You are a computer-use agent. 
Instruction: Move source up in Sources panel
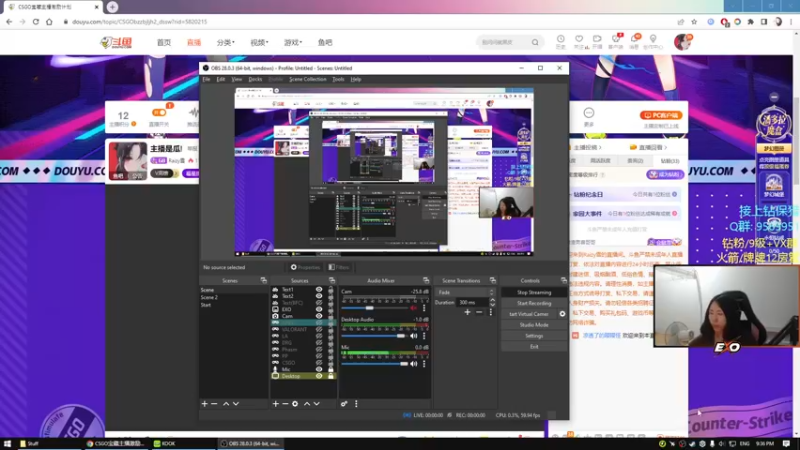(x=307, y=404)
